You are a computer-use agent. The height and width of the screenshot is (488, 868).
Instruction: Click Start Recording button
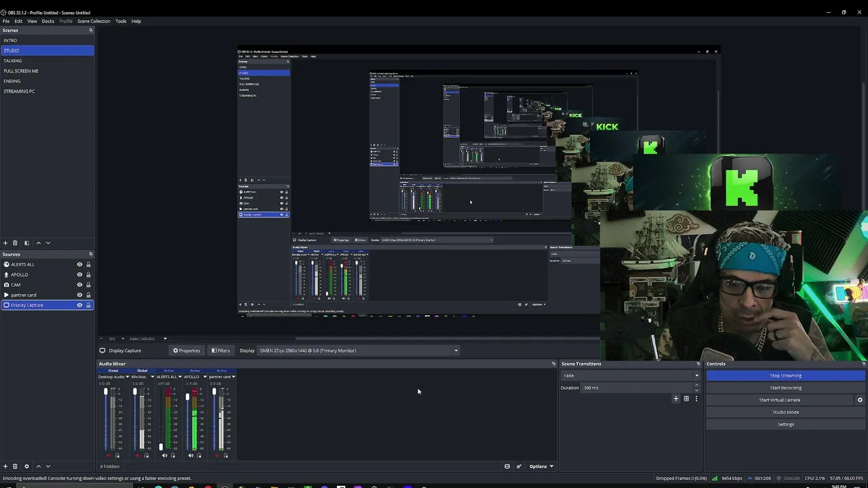pyautogui.click(x=785, y=388)
